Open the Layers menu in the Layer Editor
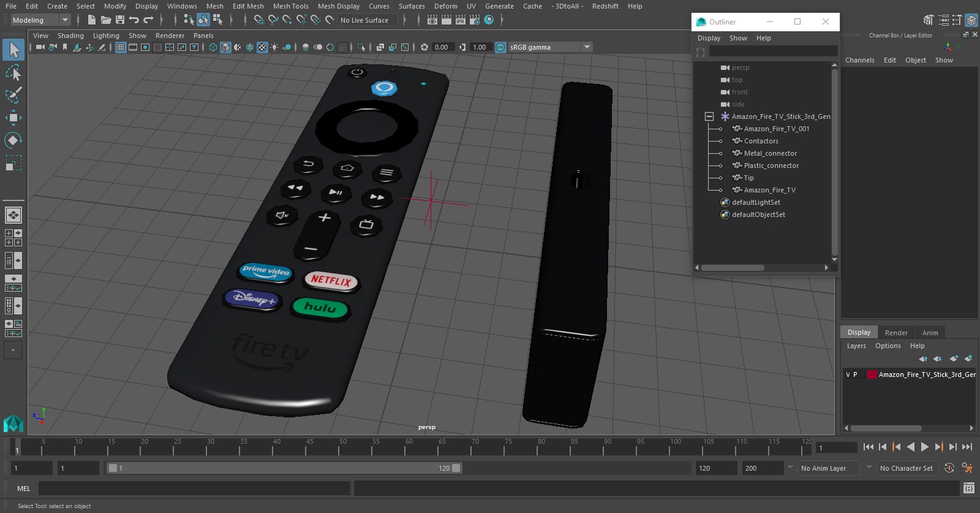The height and width of the screenshot is (513, 980). [x=856, y=346]
